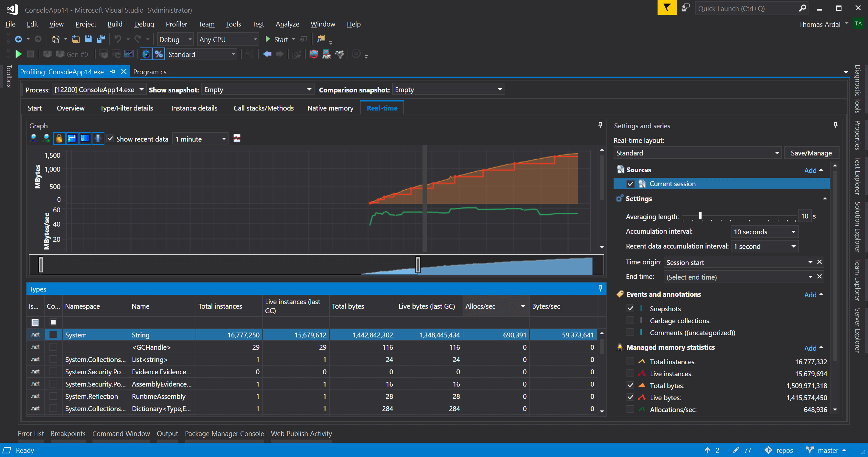
Task: Click Add link next to Sources
Action: pyautogui.click(x=810, y=170)
